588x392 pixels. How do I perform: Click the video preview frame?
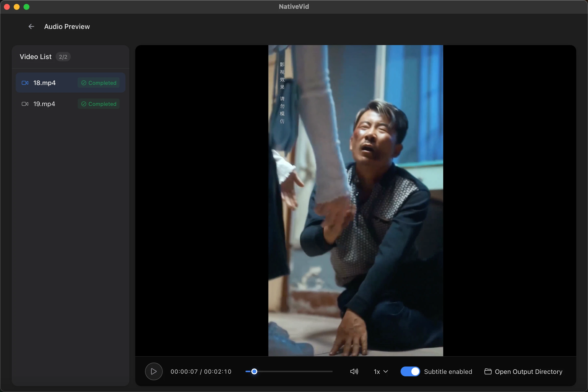pos(355,200)
